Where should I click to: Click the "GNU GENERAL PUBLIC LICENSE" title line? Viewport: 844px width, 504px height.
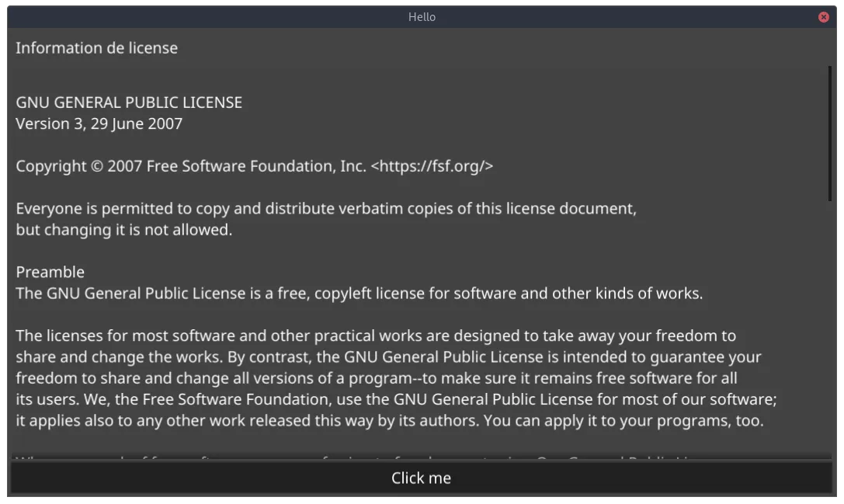[129, 103]
